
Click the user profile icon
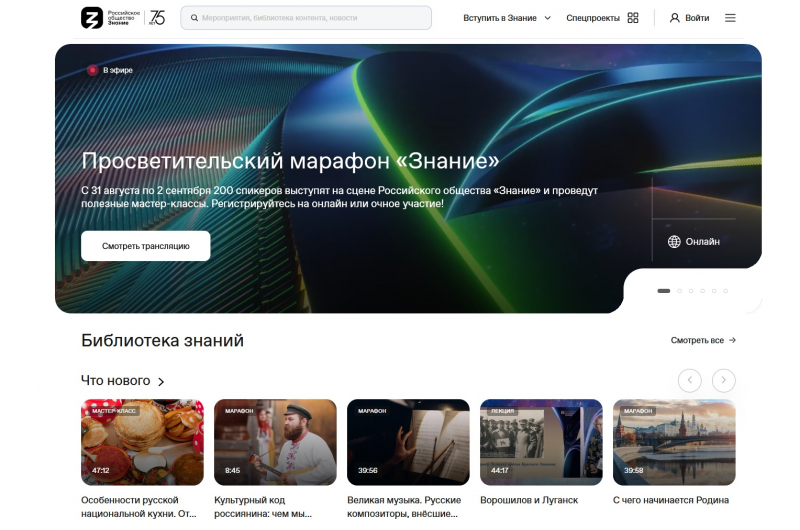coord(674,18)
